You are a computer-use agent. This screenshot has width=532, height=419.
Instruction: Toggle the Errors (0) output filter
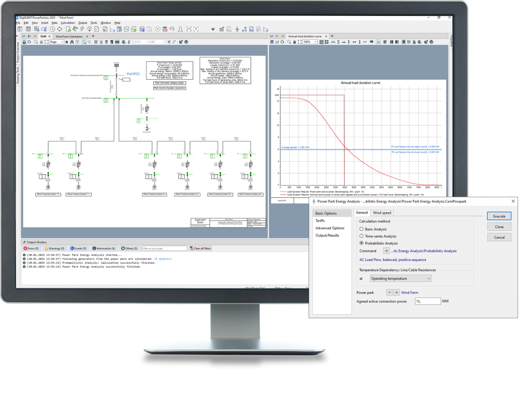click(x=31, y=248)
